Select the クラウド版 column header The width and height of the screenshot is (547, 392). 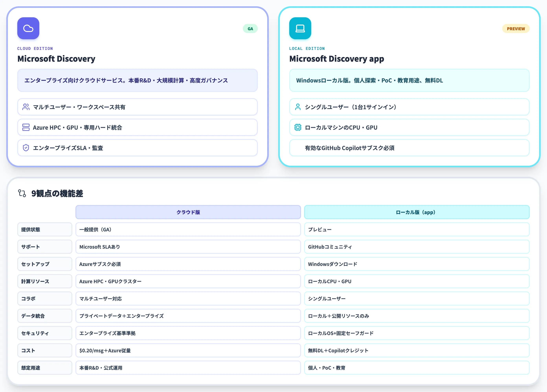coord(188,212)
